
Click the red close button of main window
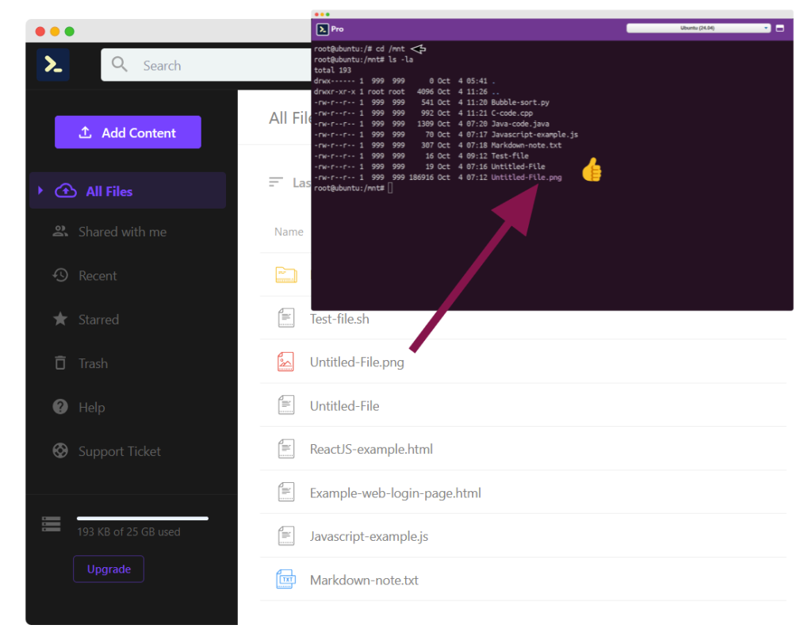click(x=40, y=32)
